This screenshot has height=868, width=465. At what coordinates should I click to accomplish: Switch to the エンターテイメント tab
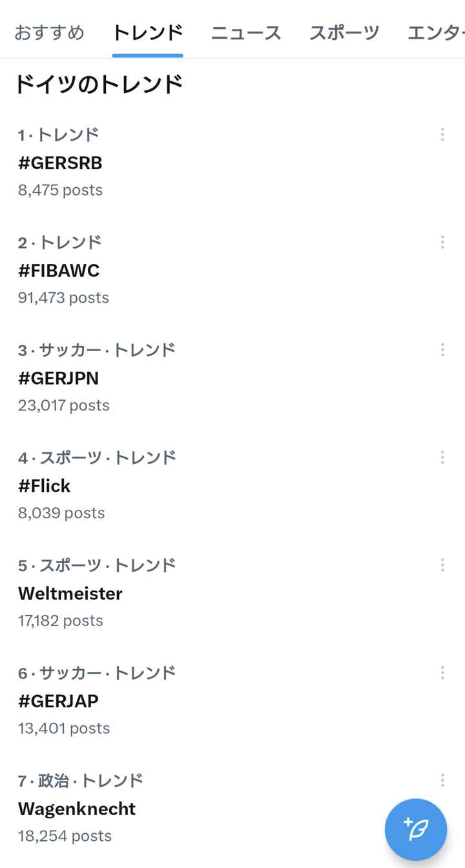pyautogui.click(x=437, y=32)
